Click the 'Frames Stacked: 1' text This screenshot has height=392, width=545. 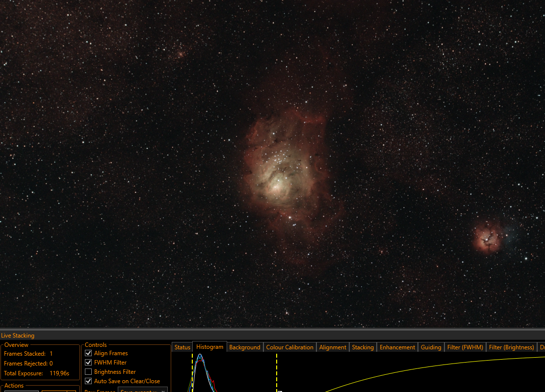28,353
